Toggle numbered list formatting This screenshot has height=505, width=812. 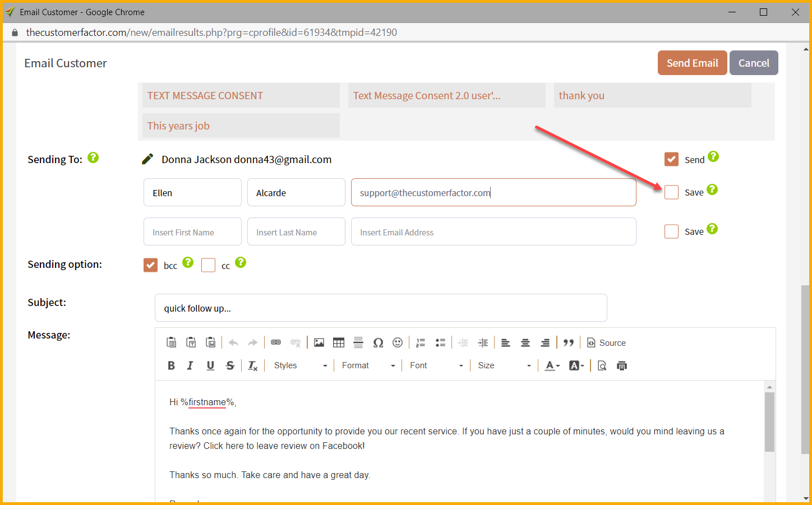(421, 342)
